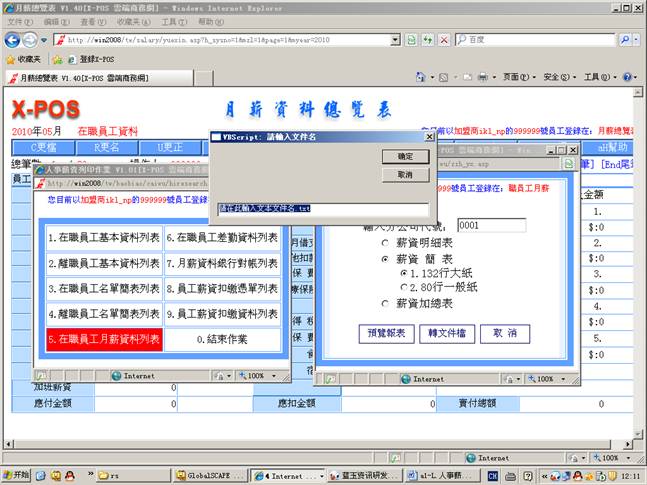Image resolution: width=647 pixels, height=485 pixels.
Task: Expand the 頁面(P) dropdown menu
Action: click(x=518, y=77)
